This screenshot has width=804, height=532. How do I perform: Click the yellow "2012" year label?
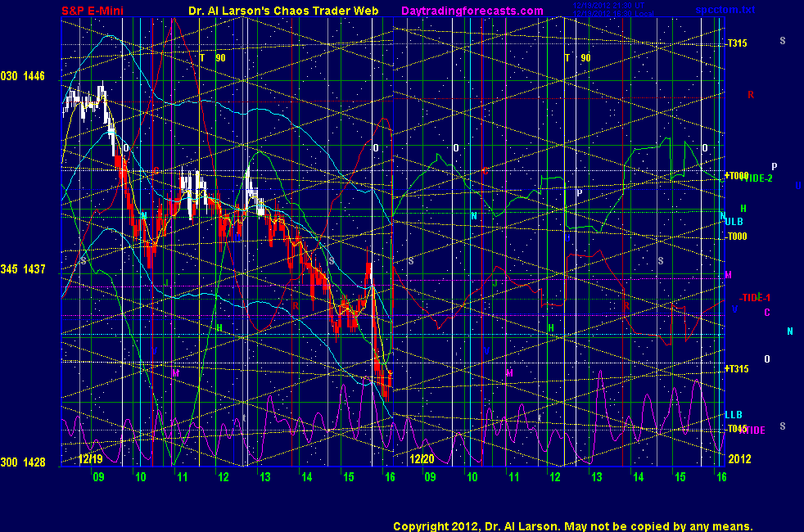pyautogui.click(x=739, y=458)
